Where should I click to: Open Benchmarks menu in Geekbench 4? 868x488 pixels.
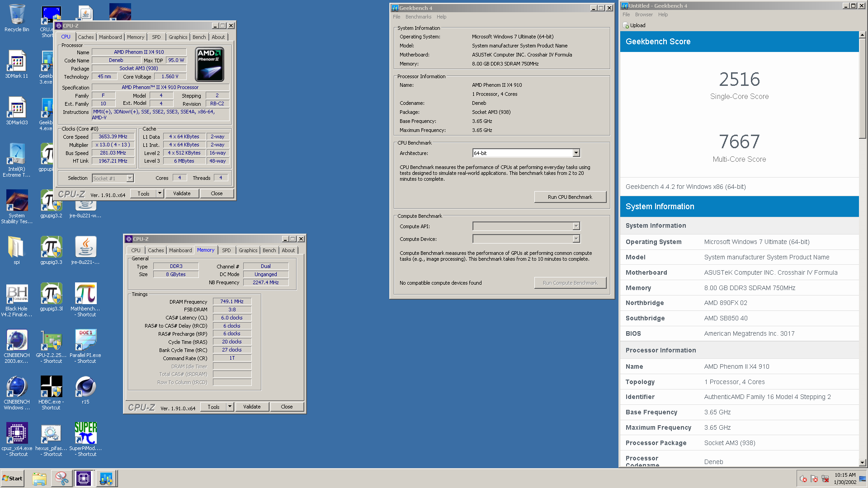pos(418,17)
